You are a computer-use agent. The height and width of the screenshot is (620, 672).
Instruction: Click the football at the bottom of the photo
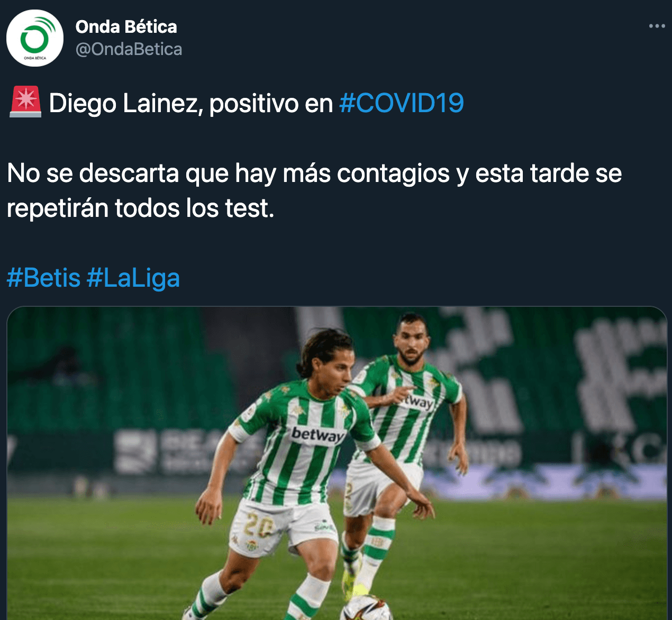(366, 608)
